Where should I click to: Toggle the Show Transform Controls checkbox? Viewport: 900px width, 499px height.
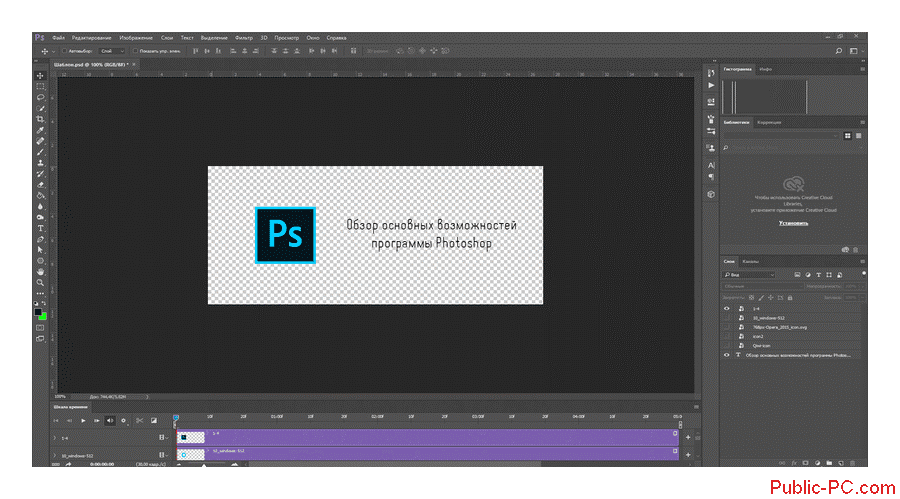pyautogui.click(x=135, y=51)
